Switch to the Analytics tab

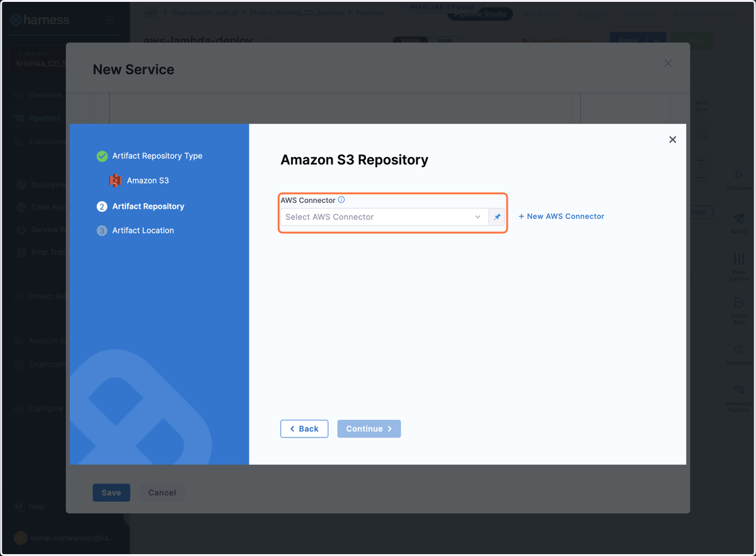[640, 14]
